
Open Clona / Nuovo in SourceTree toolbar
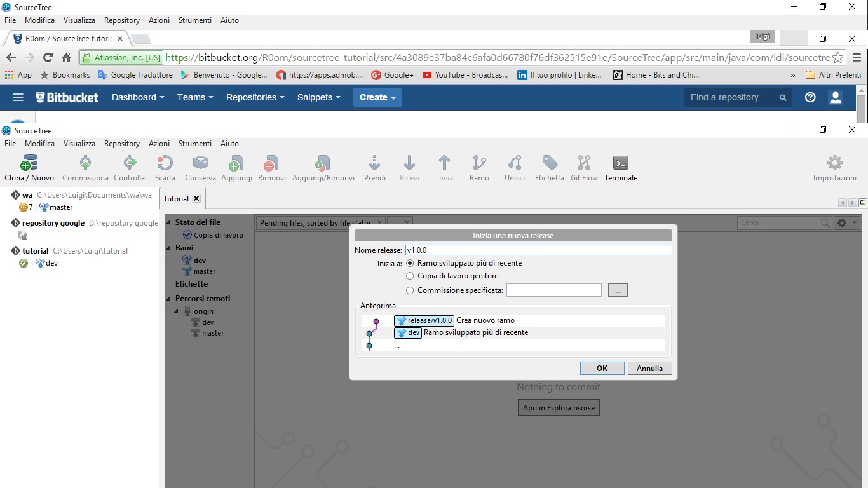pyautogui.click(x=29, y=168)
